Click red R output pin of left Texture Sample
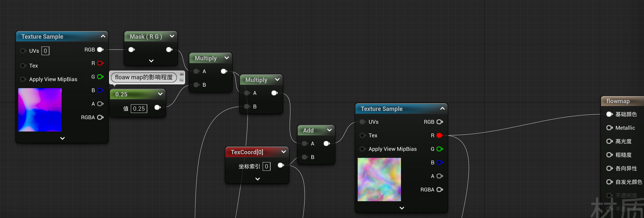 coord(100,63)
